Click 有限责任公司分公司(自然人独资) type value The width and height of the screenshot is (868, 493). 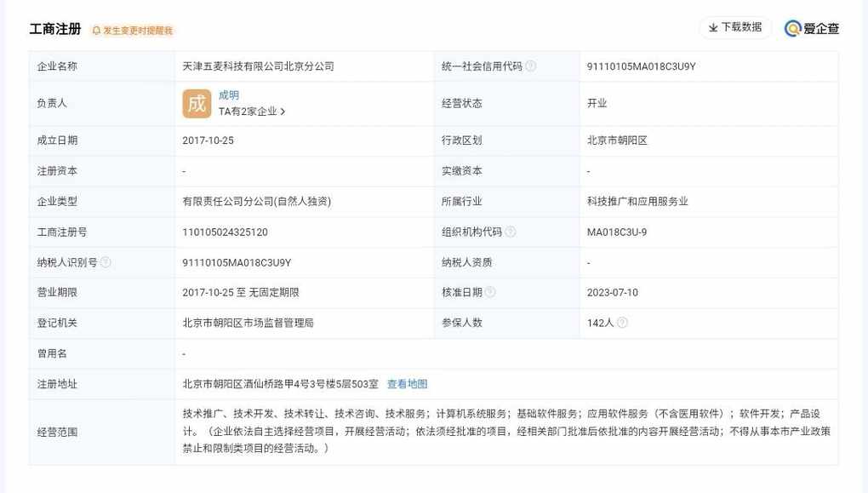[x=257, y=201]
